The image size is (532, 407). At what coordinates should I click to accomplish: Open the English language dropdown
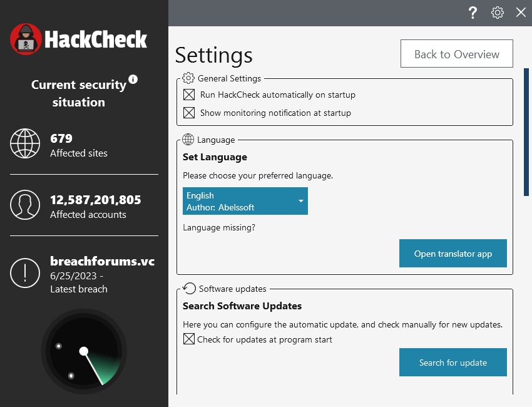point(245,201)
